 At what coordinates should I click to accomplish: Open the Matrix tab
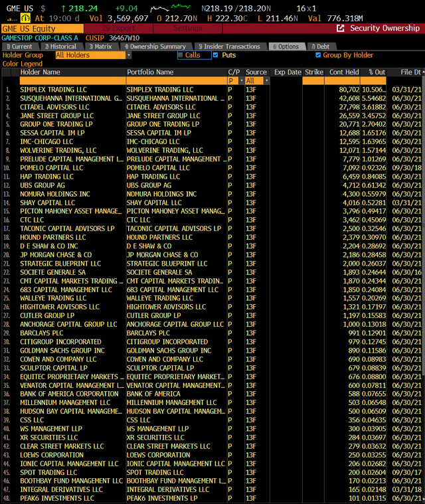click(101, 46)
